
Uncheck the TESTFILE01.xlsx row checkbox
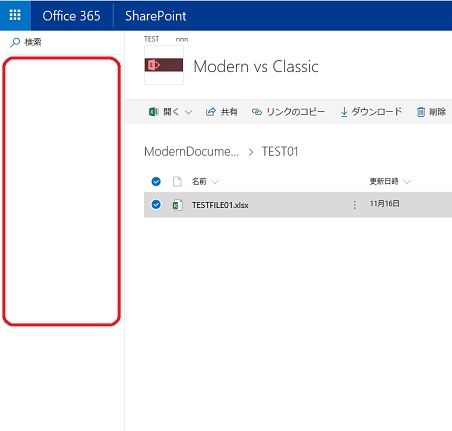(x=156, y=204)
